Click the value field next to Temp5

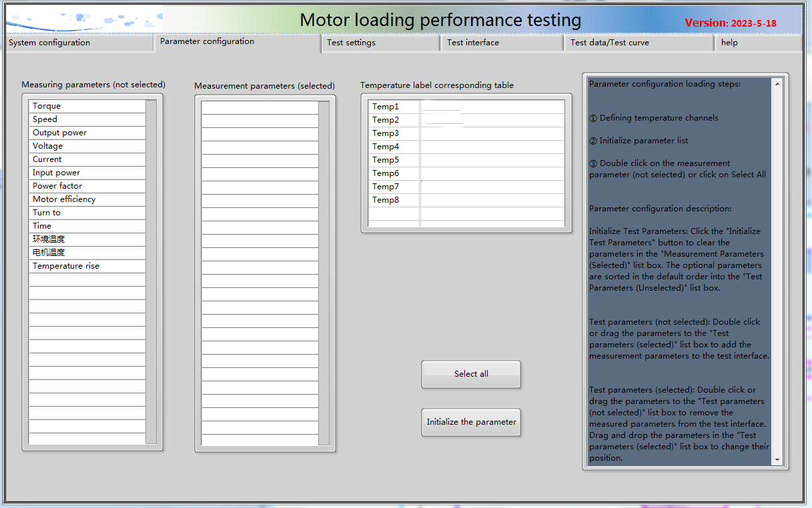(492, 160)
